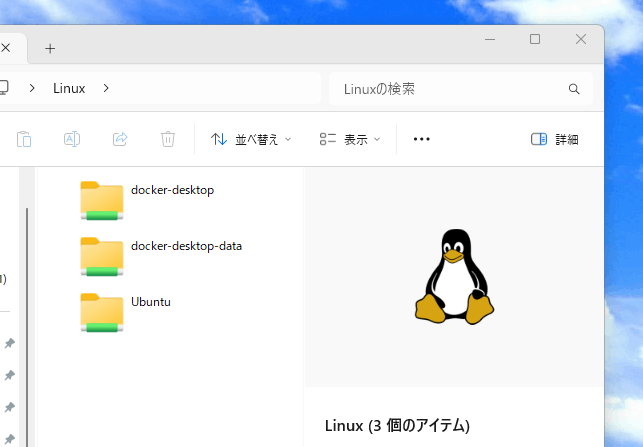The image size is (643, 447).
Task: Focus the Linuxの検索 search field
Action: [461, 89]
